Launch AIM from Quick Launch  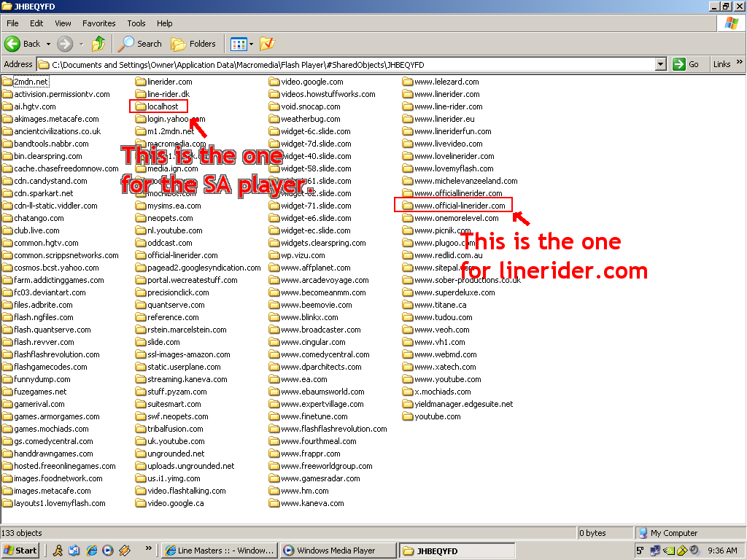pyautogui.click(x=58, y=551)
